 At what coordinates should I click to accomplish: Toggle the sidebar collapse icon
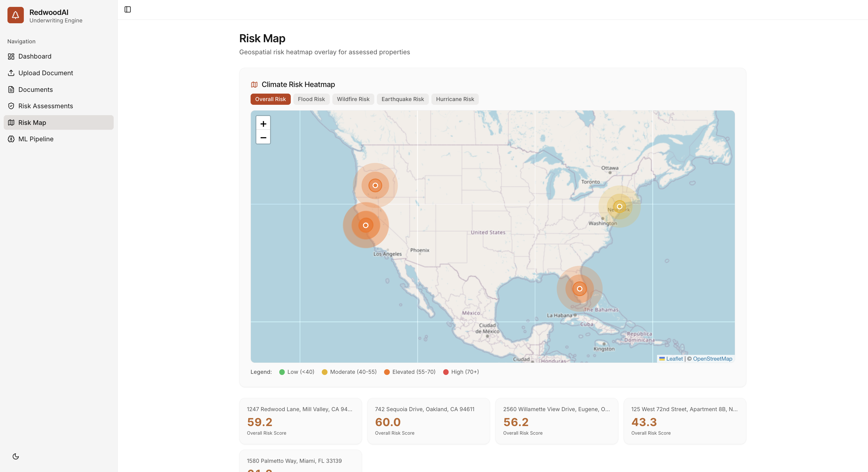pos(128,9)
